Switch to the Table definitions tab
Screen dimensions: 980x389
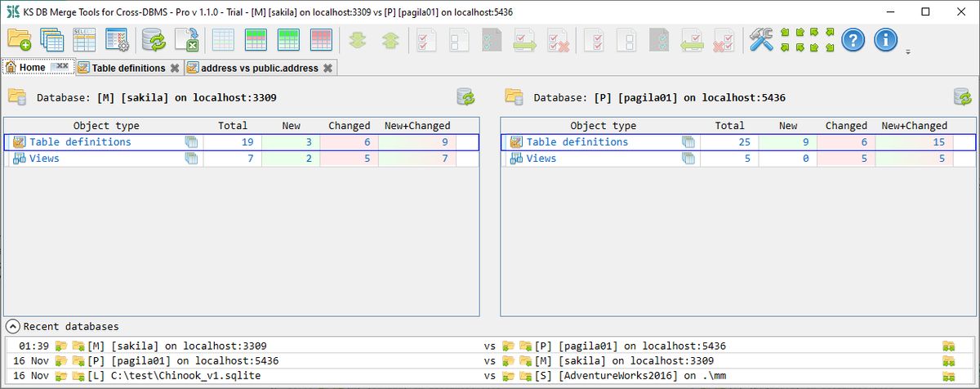tap(128, 68)
